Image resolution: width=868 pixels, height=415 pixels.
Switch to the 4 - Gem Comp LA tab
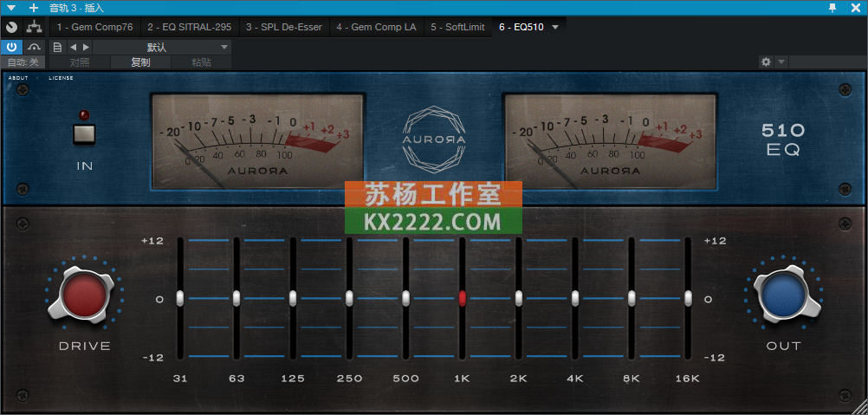(377, 27)
